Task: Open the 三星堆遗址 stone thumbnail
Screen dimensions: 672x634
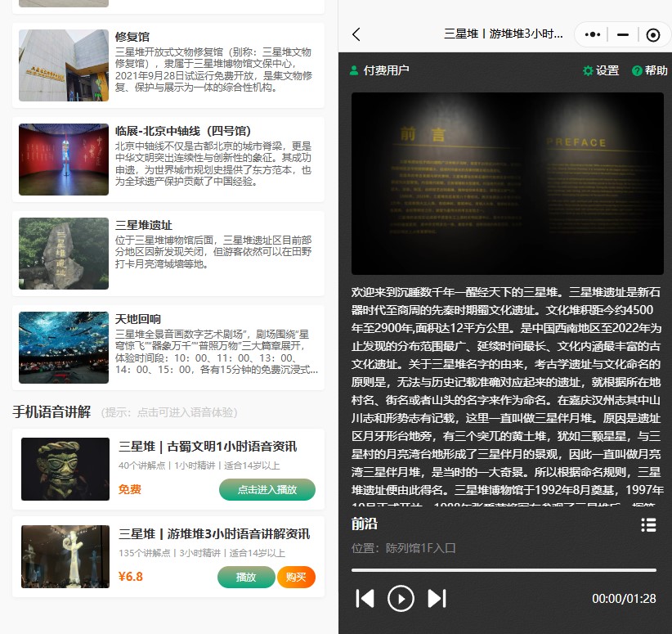Action: click(64, 253)
